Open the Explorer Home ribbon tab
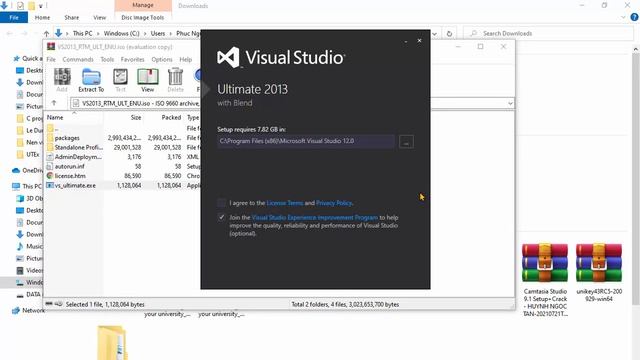The image size is (640, 360). point(42,18)
